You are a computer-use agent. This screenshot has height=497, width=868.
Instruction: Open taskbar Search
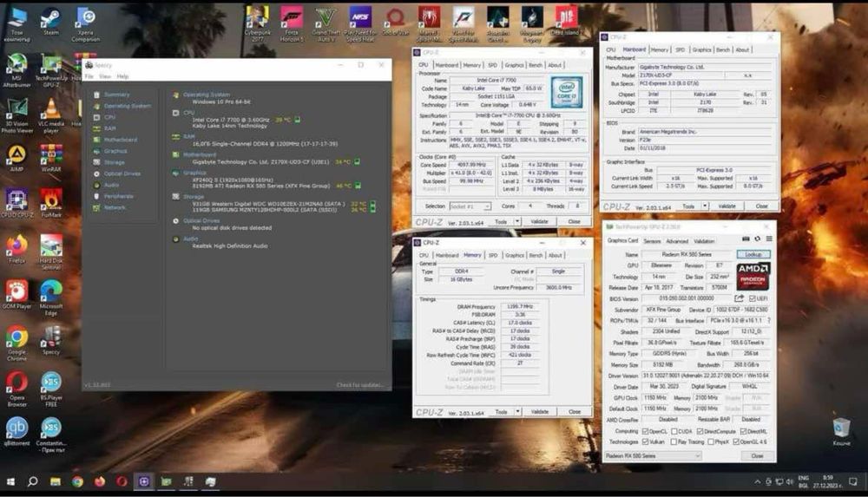pos(33,481)
